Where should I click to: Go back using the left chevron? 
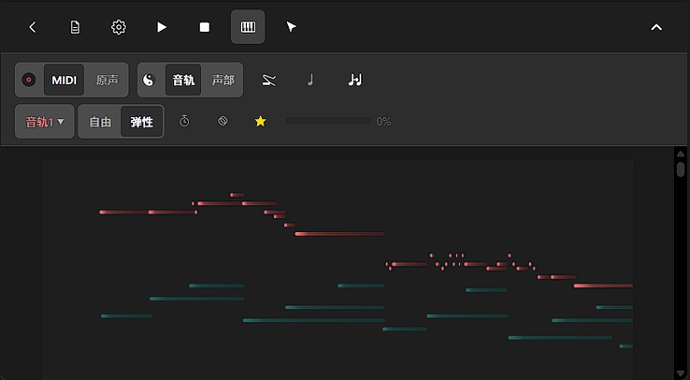click(x=32, y=27)
